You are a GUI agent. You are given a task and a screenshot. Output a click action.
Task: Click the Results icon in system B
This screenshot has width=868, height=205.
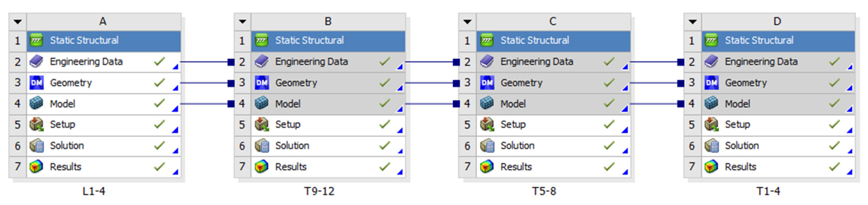[262, 167]
